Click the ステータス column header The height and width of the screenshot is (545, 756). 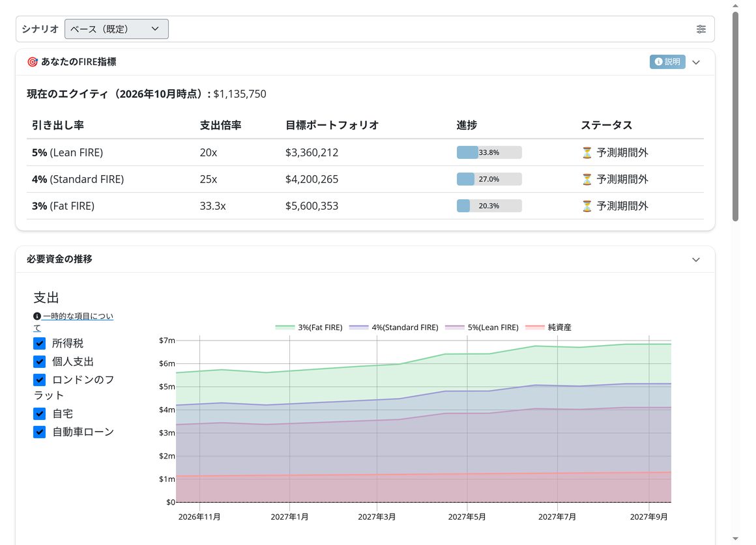click(607, 125)
